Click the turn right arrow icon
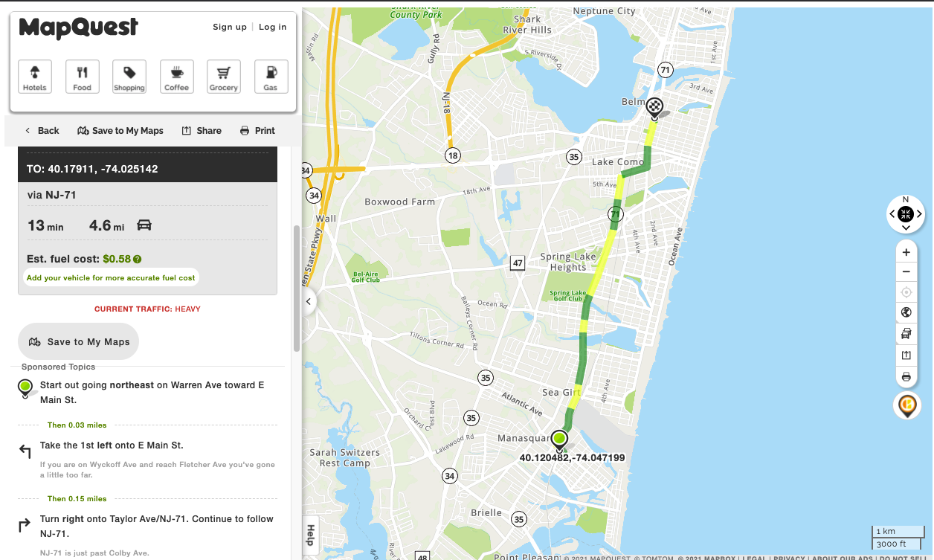934x560 pixels. pyautogui.click(x=25, y=526)
